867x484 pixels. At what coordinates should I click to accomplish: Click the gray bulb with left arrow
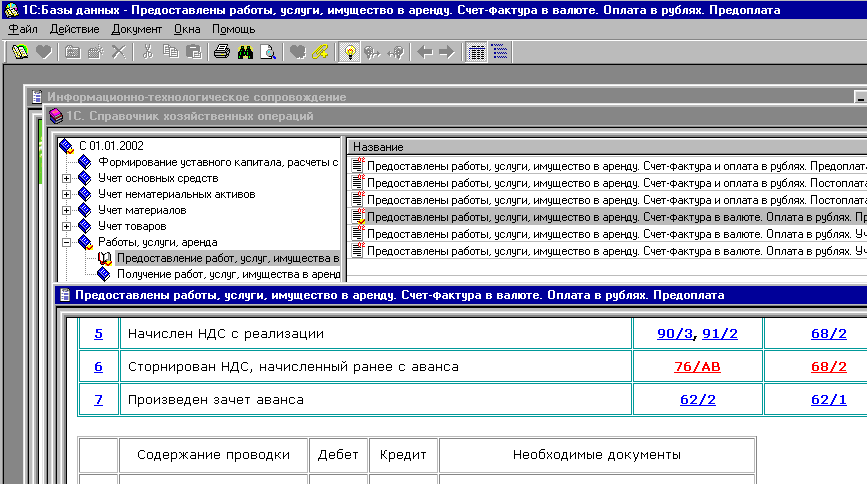[x=396, y=52]
